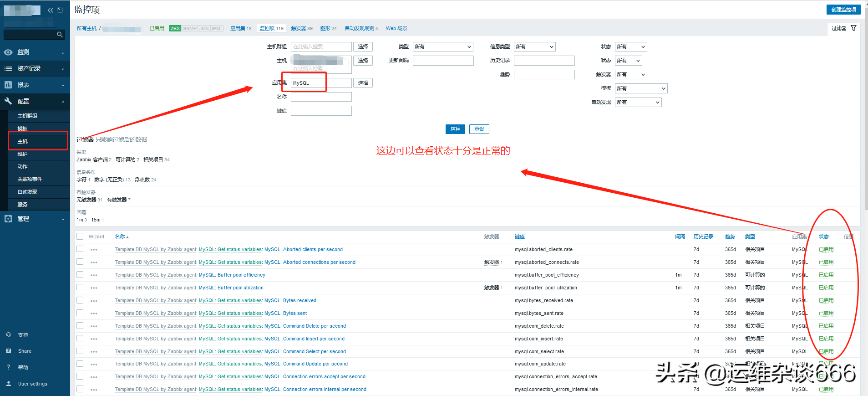Open the 触发器 dropdown
The width and height of the screenshot is (868, 396).
tap(631, 74)
